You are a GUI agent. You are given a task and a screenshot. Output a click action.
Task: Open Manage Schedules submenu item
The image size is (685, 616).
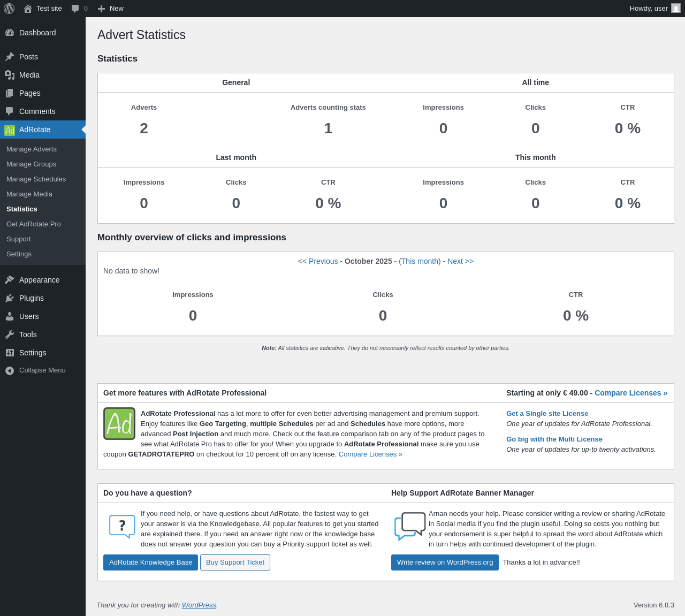[x=36, y=179]
